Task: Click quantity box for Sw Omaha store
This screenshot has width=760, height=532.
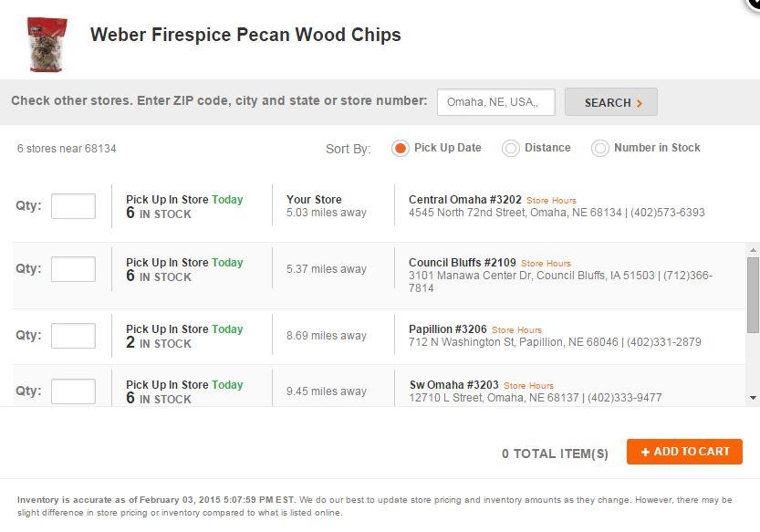Action: tap(73, 391)
